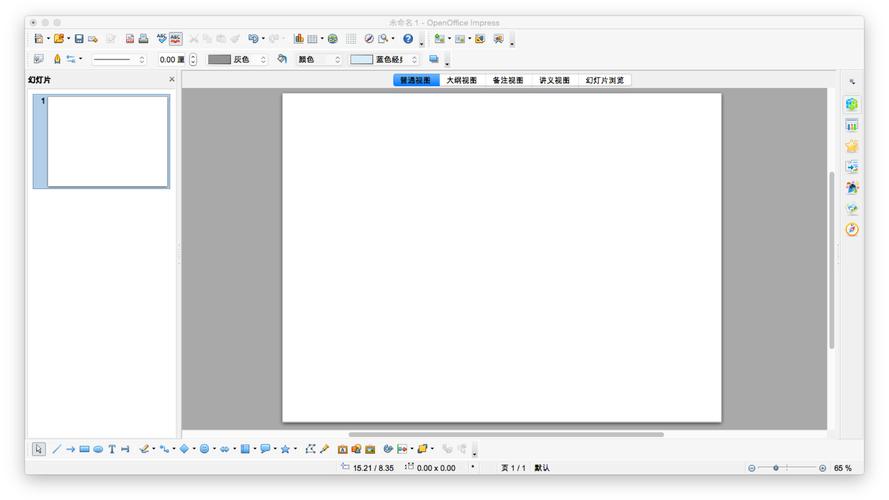Click the Print icon in toolbar
This screenshot has height=500, width=889.
point(143,39)
